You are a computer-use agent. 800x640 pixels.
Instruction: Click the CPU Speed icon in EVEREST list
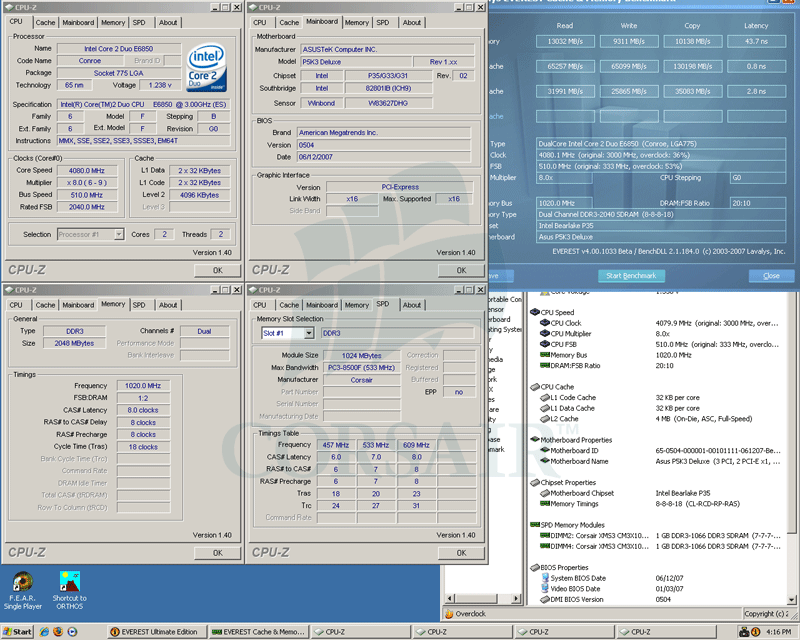(535, 312)
